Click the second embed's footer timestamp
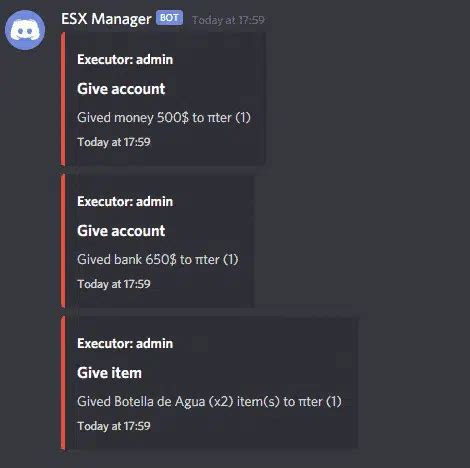470x468 pixels. [114, 284]
